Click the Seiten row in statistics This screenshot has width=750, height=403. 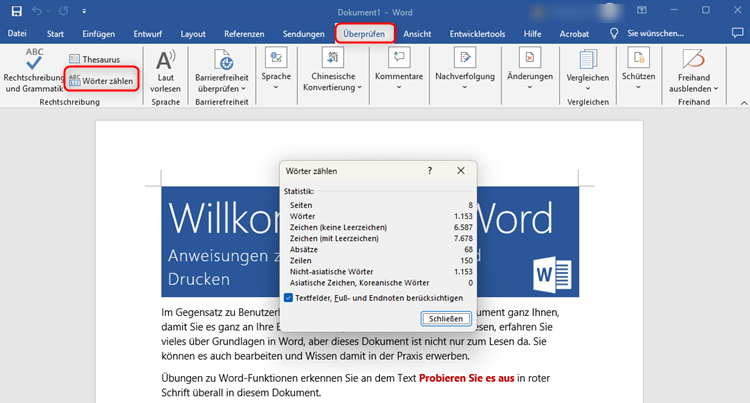point(380,205)
